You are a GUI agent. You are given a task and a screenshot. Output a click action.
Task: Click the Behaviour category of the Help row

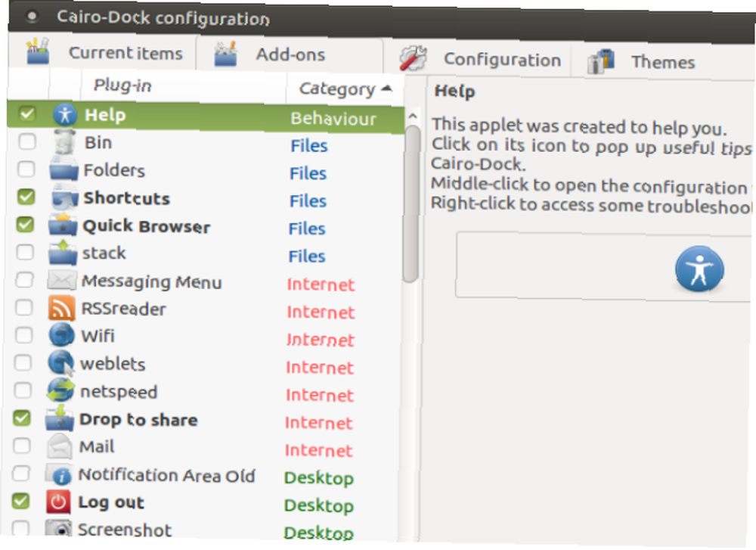pos(333,119)
